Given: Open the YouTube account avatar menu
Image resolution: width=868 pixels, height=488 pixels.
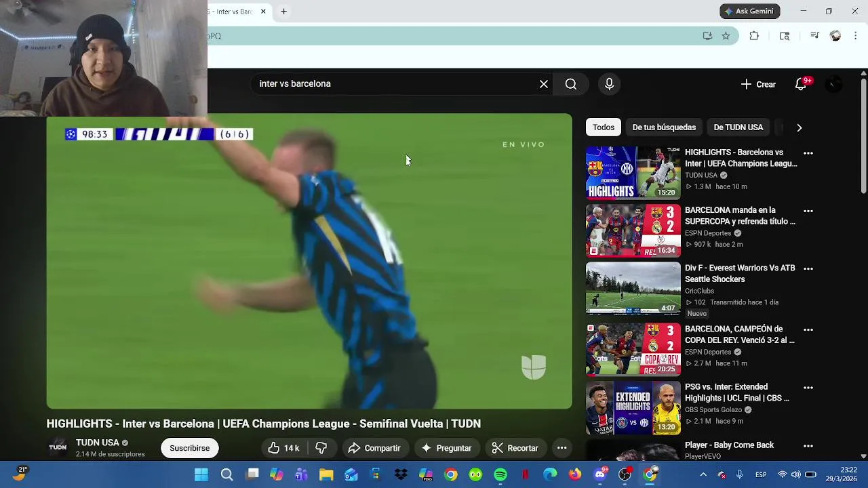Looking at the screenshot, I should [833, 84].
